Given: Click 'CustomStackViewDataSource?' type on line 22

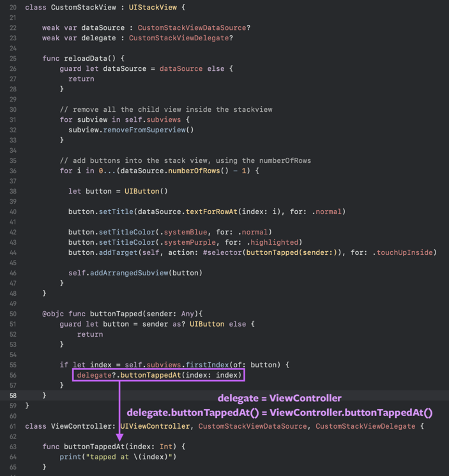Looking at the screenshot, I should [194, 28].
